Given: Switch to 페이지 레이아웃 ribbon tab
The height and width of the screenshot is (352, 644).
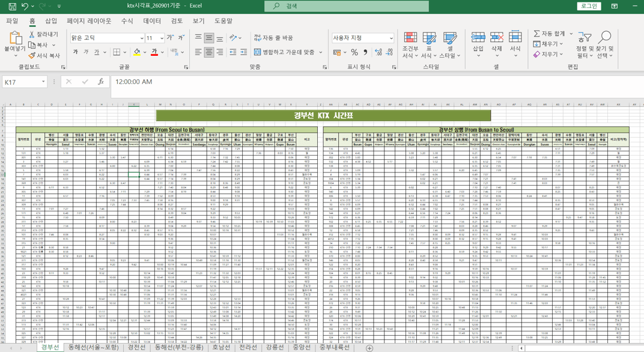Looking at the screenshot, I should coord(89,21).
